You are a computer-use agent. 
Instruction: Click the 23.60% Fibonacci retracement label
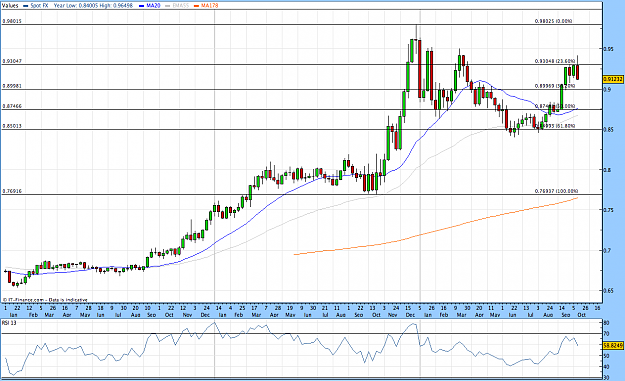(555, 61)
